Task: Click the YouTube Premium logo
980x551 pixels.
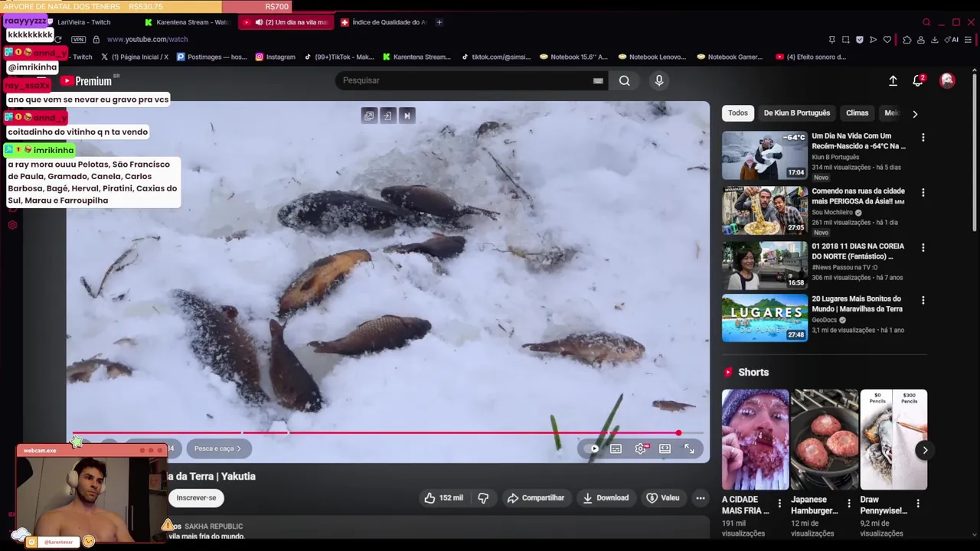Action: [x=87, y=80]
